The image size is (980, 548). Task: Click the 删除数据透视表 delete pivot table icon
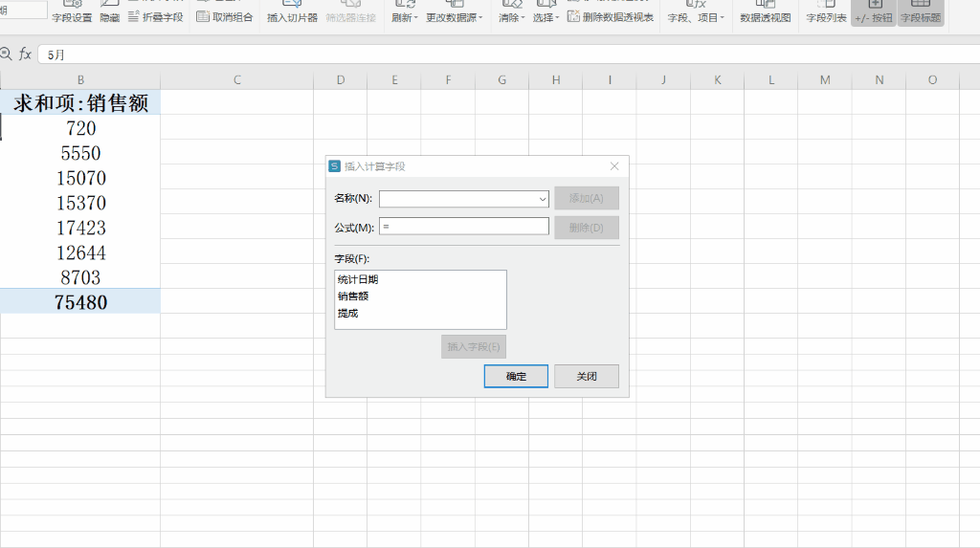pos(573,17)
